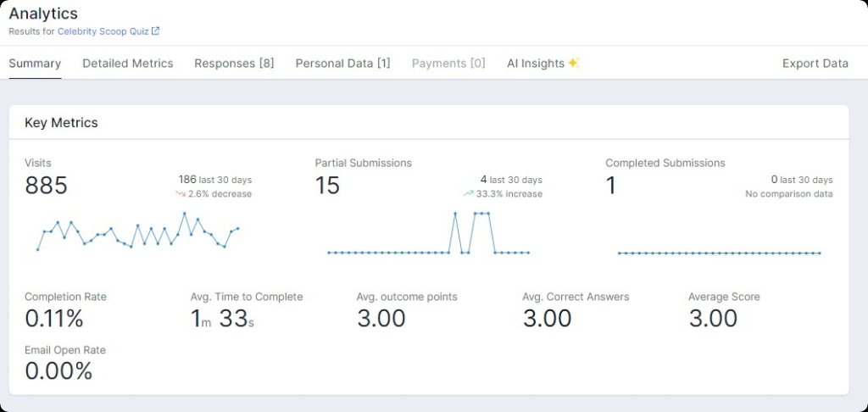Open the Payments [0] tab

coord(448,64)
